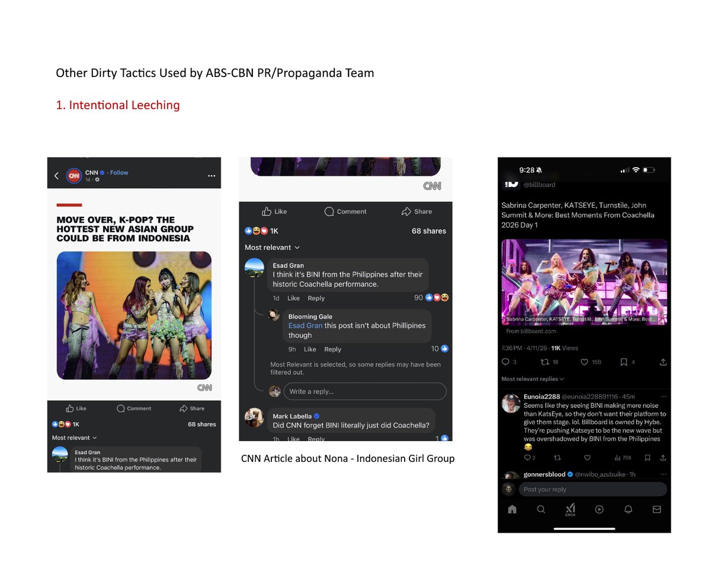View 1K reactions in the screenshot captioned CNN Article about Nona

[x=261, y=231]
